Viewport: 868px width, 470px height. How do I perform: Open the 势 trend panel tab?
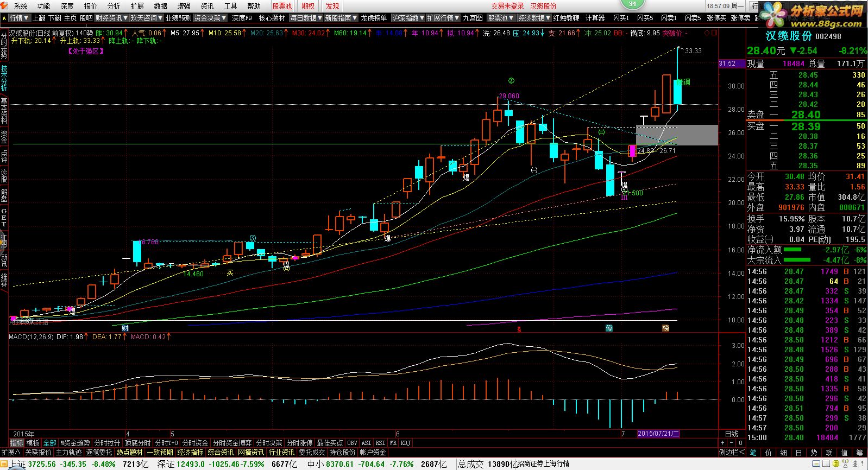point(814,452)
